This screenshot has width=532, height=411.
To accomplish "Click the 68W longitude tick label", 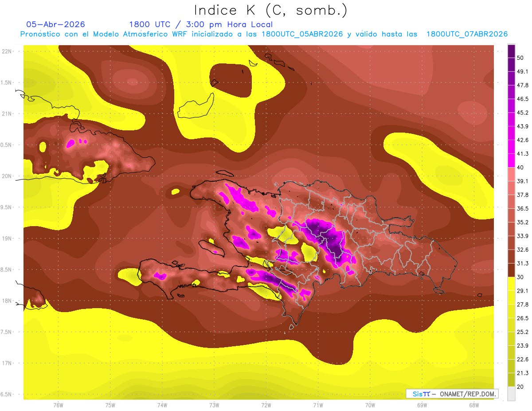I will click(474, 405).
